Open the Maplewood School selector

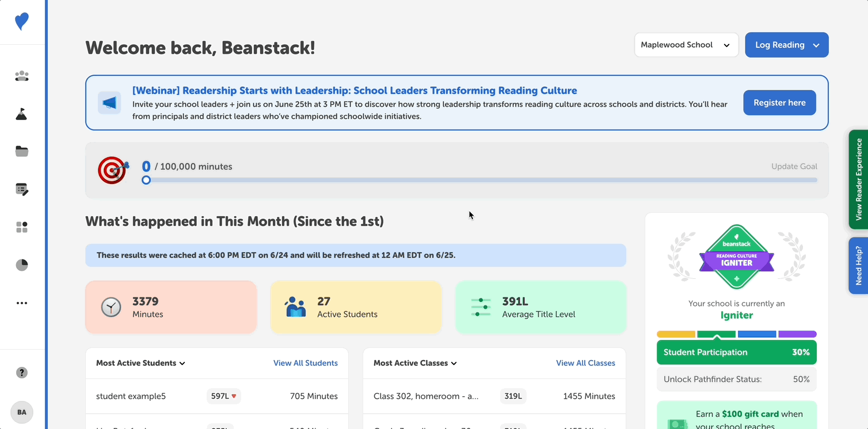click(x=686, y=44)
